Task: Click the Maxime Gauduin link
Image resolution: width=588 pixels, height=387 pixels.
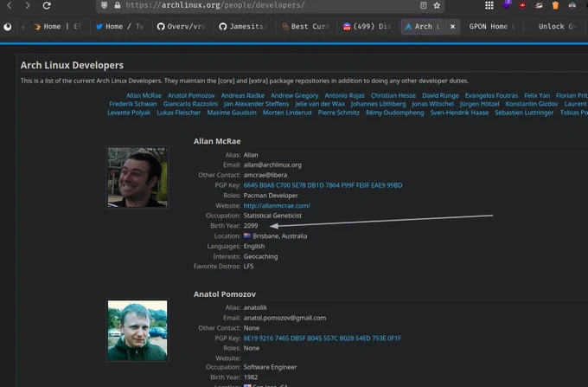Action: 232,113
